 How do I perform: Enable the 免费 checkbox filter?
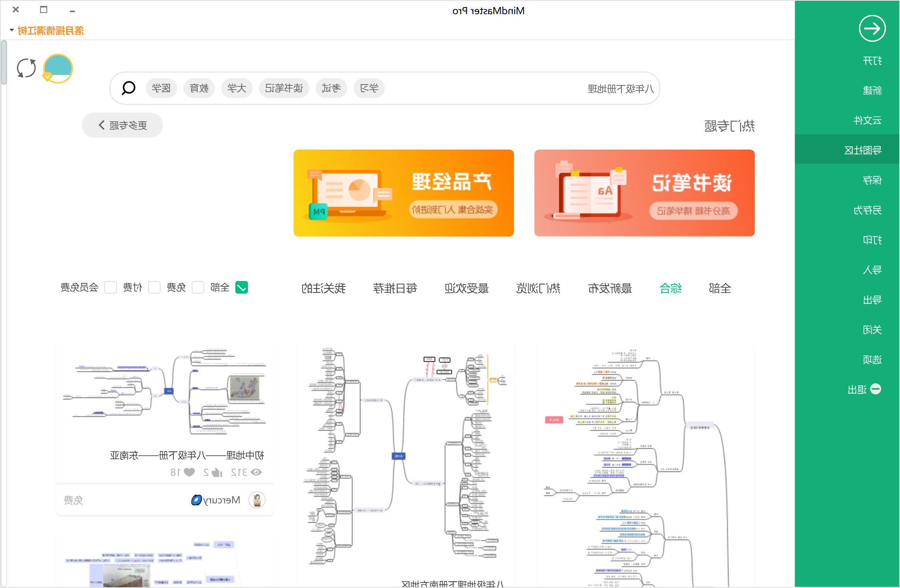(198, 288)
